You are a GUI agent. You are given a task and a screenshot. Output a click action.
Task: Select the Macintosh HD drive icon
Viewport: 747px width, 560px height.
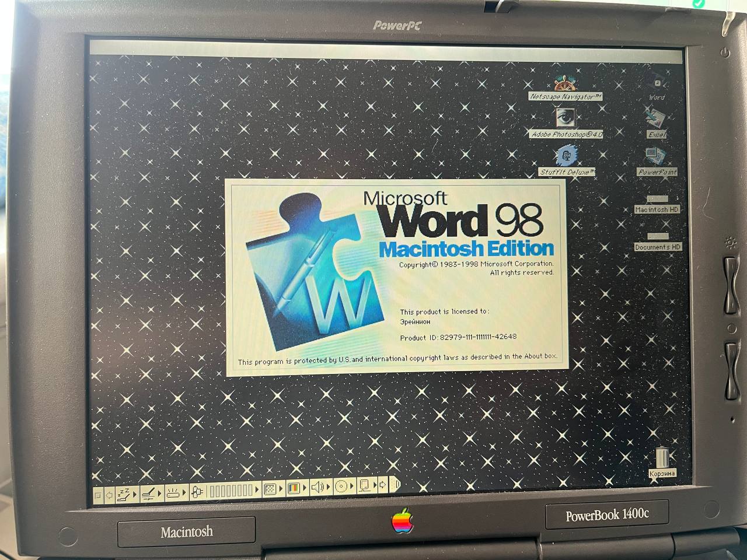[657, 200]
